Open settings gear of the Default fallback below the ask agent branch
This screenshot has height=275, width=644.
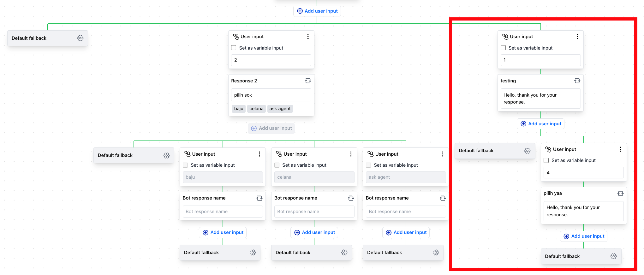436,253
